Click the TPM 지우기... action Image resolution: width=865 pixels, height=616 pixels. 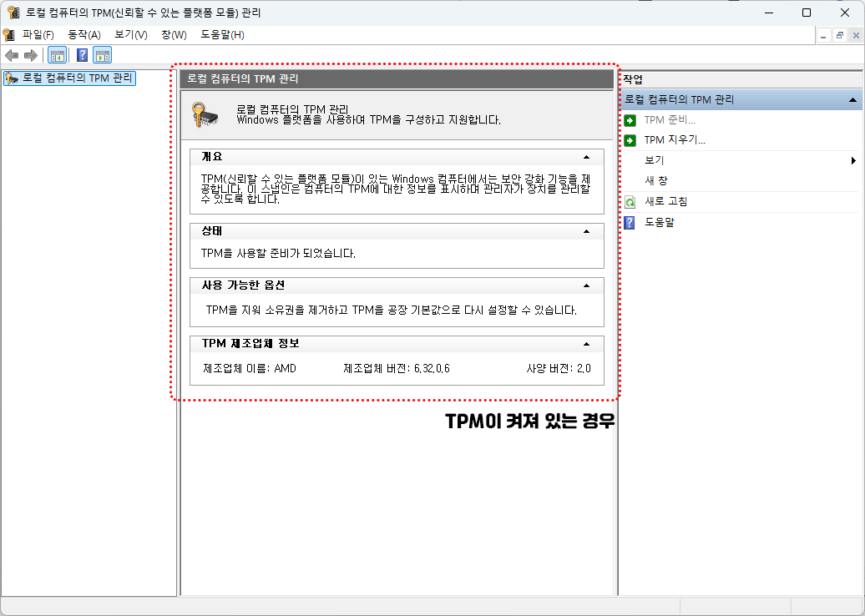pos(675,140)
